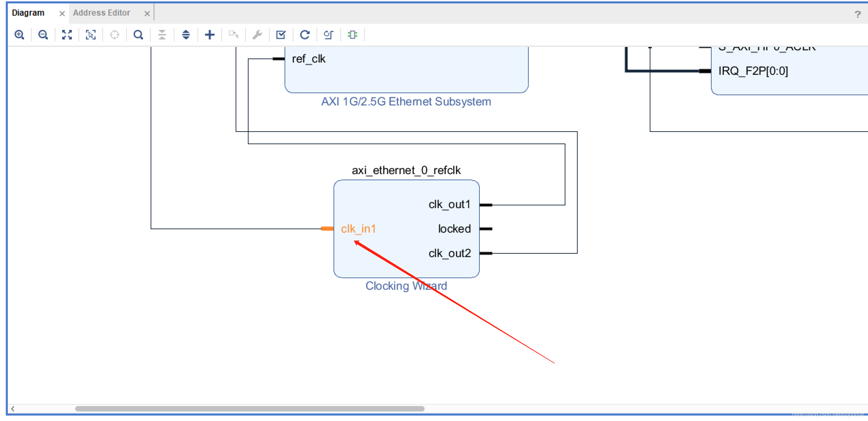Image resolution: width=868 pixels, height=421 pixels.
Task: Click the axi_ethernet_0_refclk block name
Action: [406, 170]
